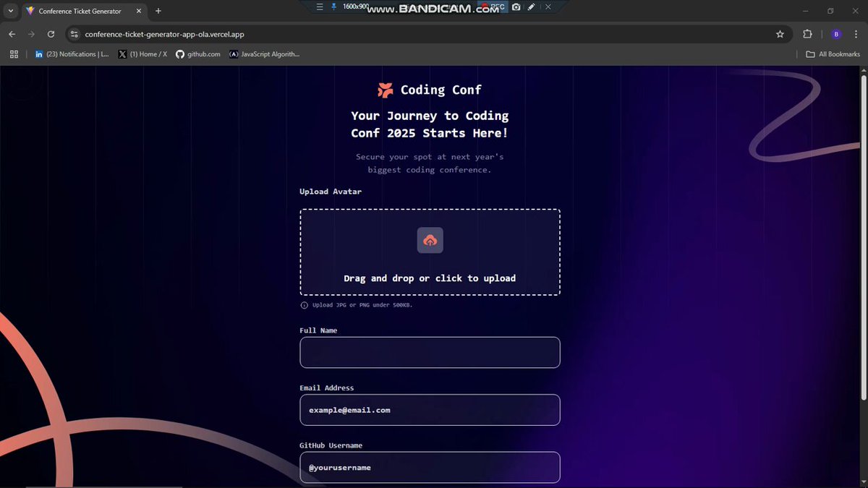Click the drag and drop upload area
This screenshot has height=488, width=868.
430,252
